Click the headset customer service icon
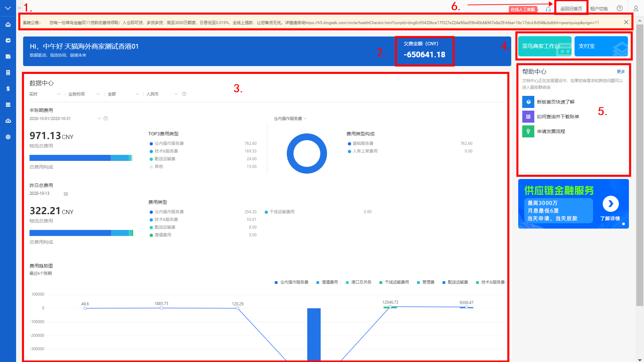 coord(548,9)
